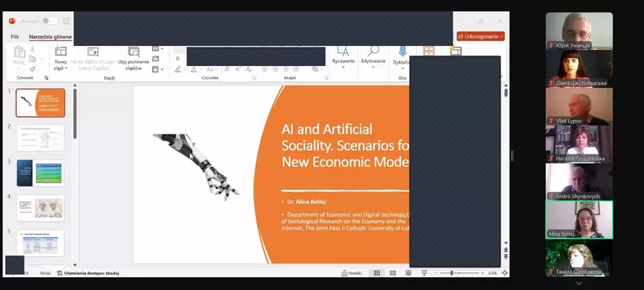Open the Plik menu
Viewport: 644px width, 290px height.
click(14, 36)
